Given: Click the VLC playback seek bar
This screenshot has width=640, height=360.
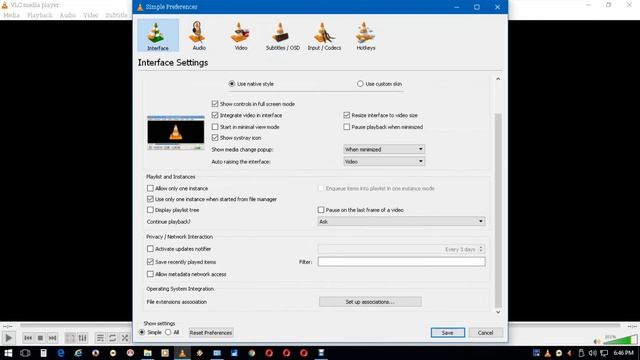Looking at the screenshot, I should 320,326.
